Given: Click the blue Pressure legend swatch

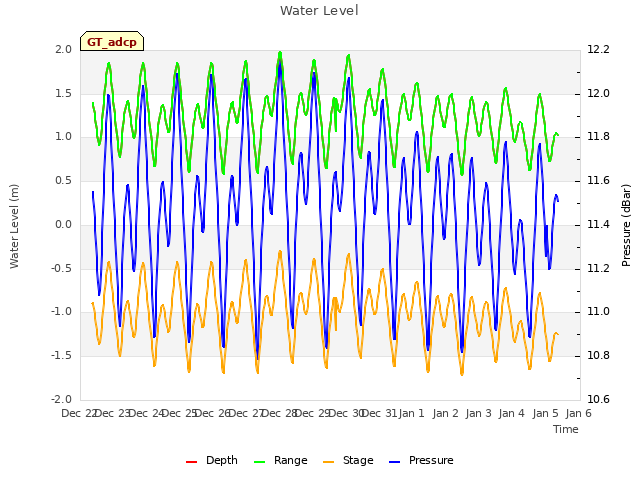Looking at the screenshot, I should [x=394, y=462].
